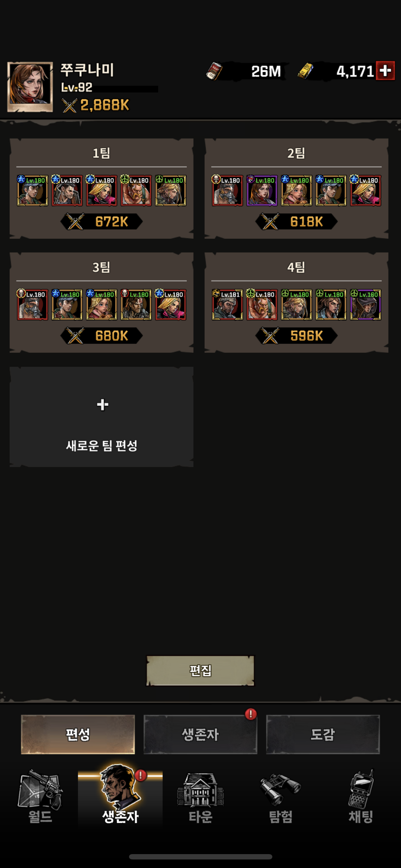Tap the gold bar currency icon
401x868 pixels.
(x=305, y=71)
